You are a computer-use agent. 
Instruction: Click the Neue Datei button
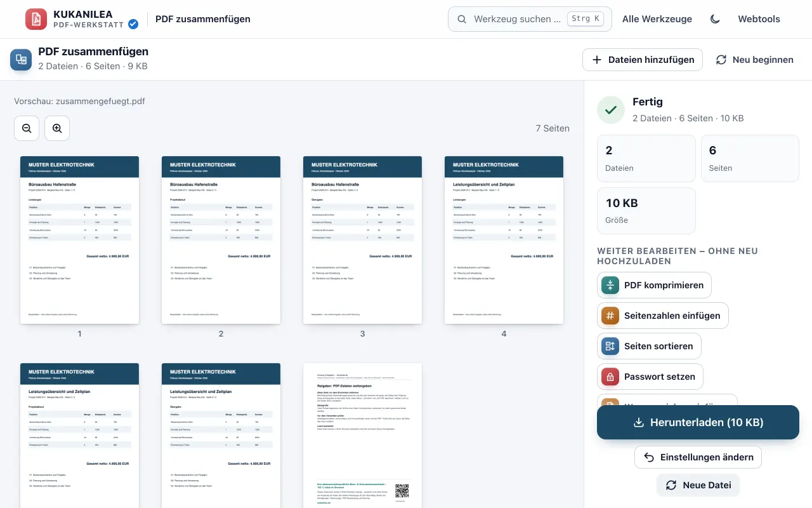pos(698,485)
